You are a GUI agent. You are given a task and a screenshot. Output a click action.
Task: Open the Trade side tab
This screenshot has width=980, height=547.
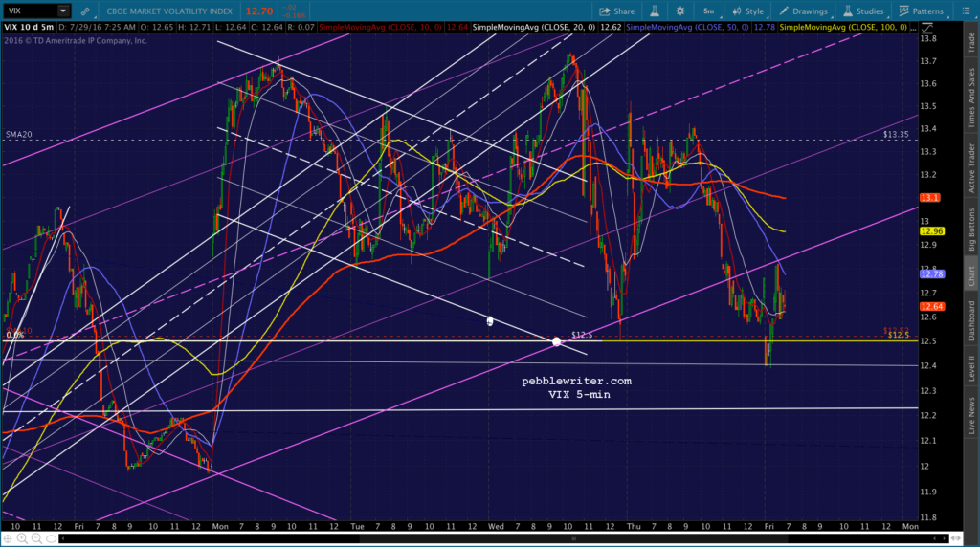[971, 42]
